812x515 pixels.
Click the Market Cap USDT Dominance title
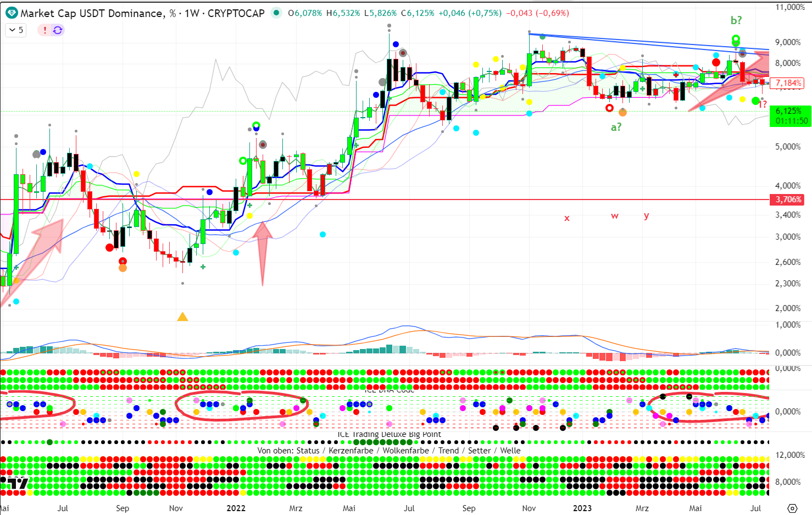[x=91, y=13]
